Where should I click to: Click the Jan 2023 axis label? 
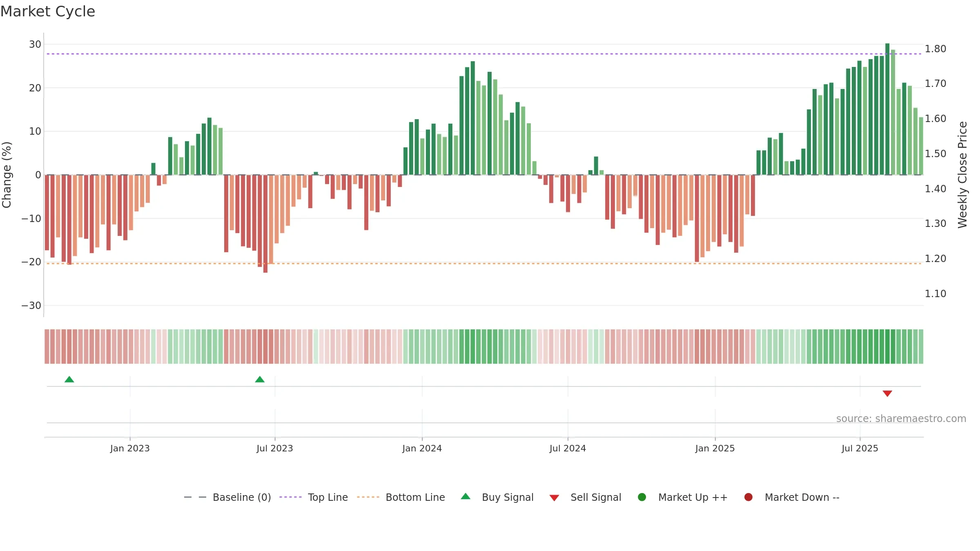point(130,449)
